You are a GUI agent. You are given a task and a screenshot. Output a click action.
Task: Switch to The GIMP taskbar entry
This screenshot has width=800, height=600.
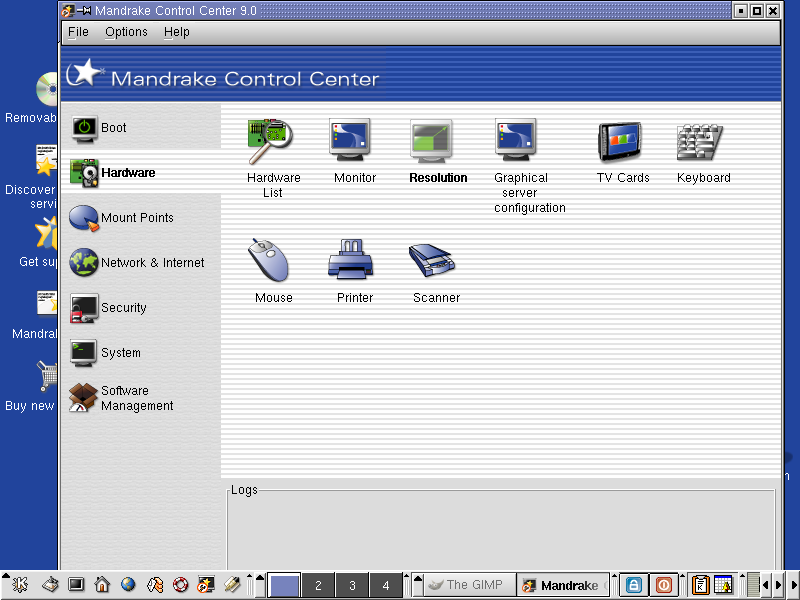pyautogui.click(x=470, y=585)
